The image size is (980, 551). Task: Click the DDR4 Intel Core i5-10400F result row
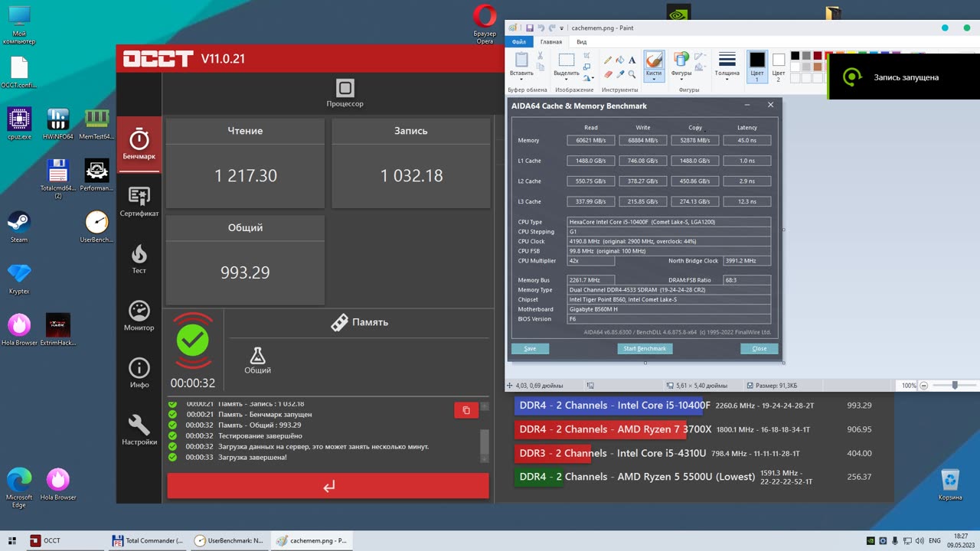click(695, 406)
